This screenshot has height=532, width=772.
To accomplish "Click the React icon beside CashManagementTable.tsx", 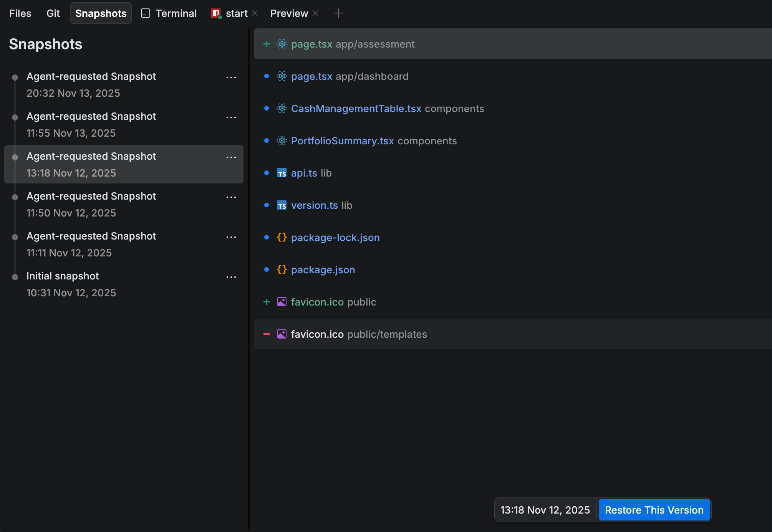I will pos(282,109).
